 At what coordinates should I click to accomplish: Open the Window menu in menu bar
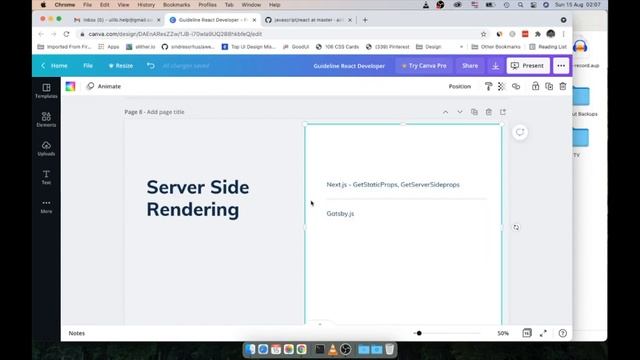[x=251, y=5]
